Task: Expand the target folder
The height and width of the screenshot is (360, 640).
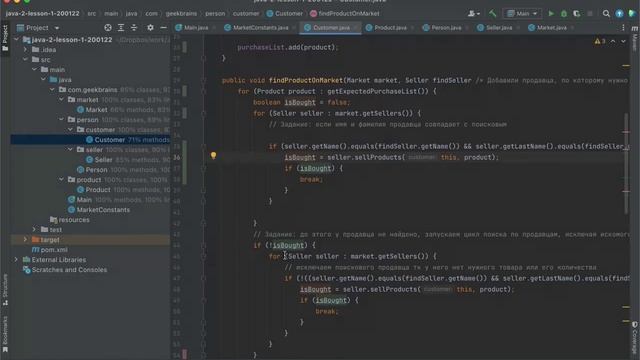Action: [x=25, y=240]
